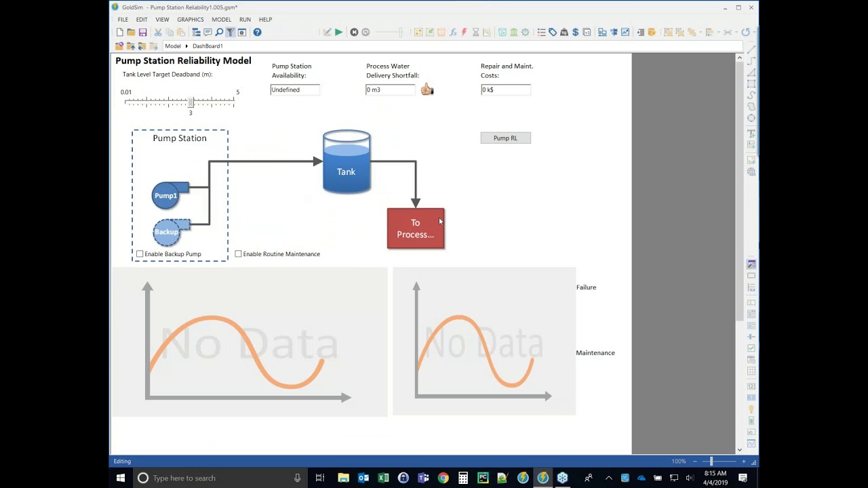The width and height of the screenshot is (868, 488).
Task: Click the Pump1 graphic
Action: pyautogui.click(x=169, y=195)
